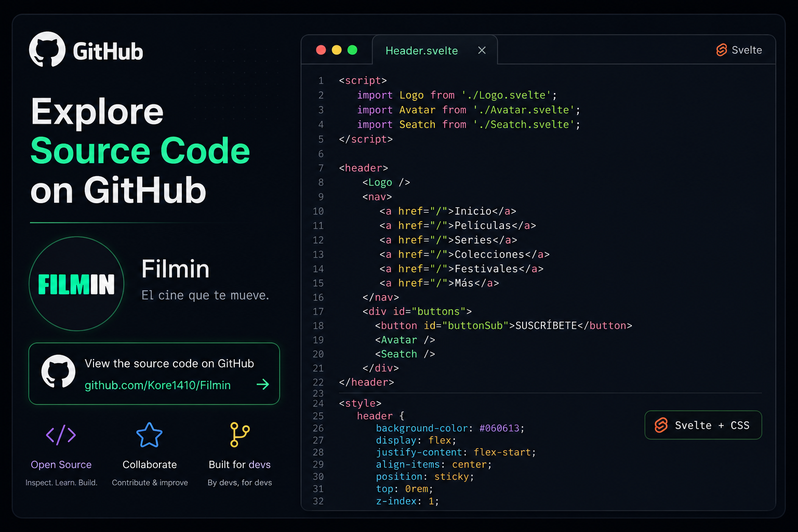Click the 'position: sticky;' code line
The height and width of the screenshot is (532, 798).
point(424,476)
